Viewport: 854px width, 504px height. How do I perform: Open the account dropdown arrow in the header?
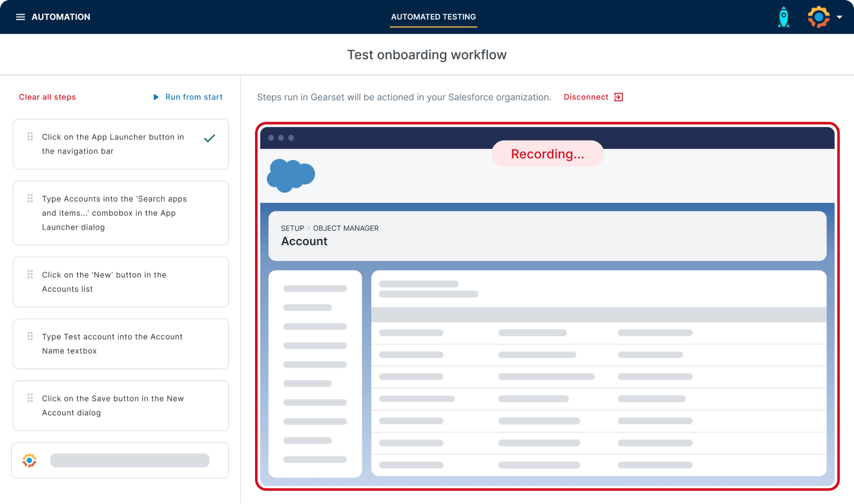click(x=840, y=17)
